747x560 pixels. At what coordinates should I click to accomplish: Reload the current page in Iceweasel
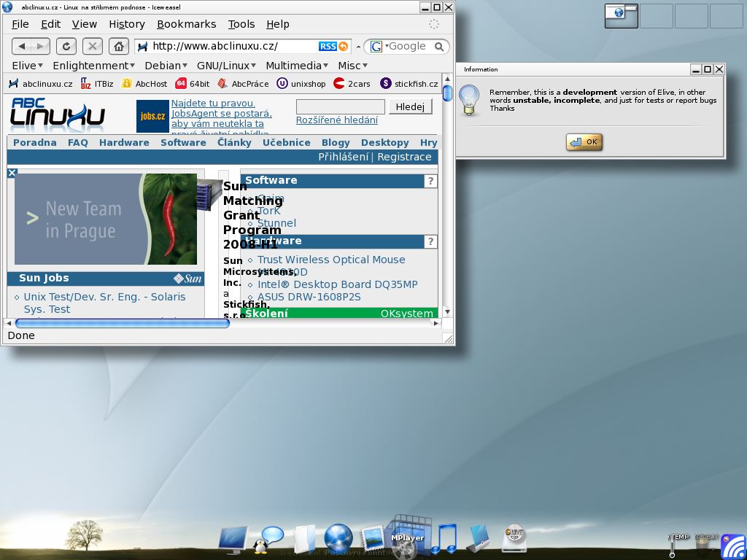66,46
